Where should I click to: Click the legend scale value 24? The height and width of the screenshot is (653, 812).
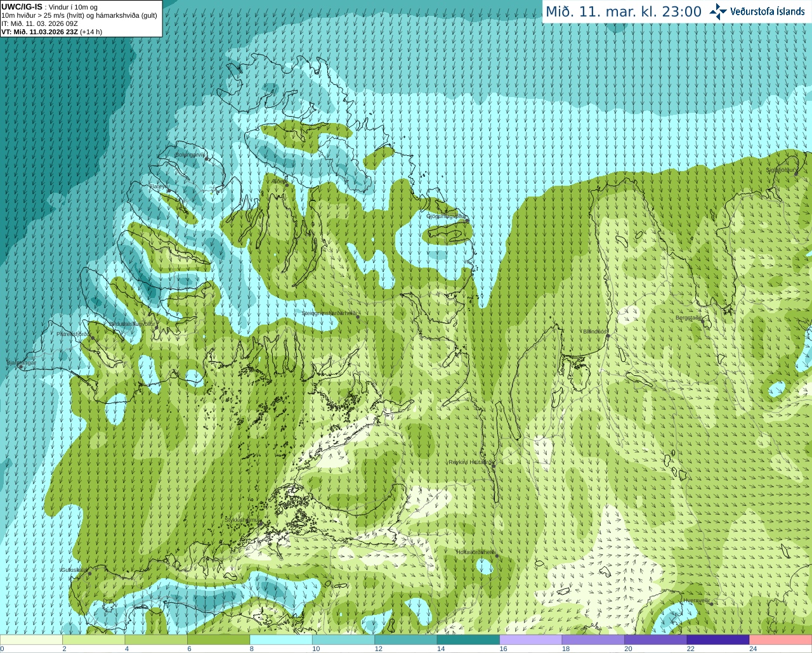[753, 649]
